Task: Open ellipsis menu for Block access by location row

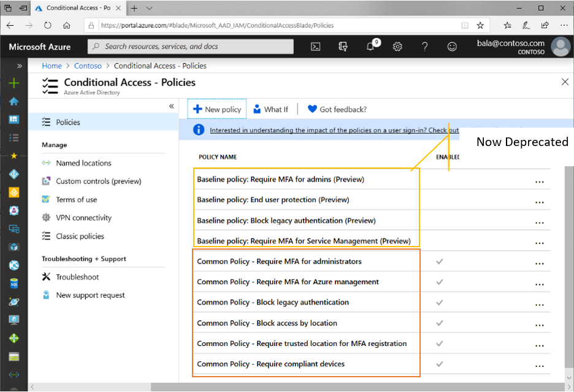Action: 540,325
